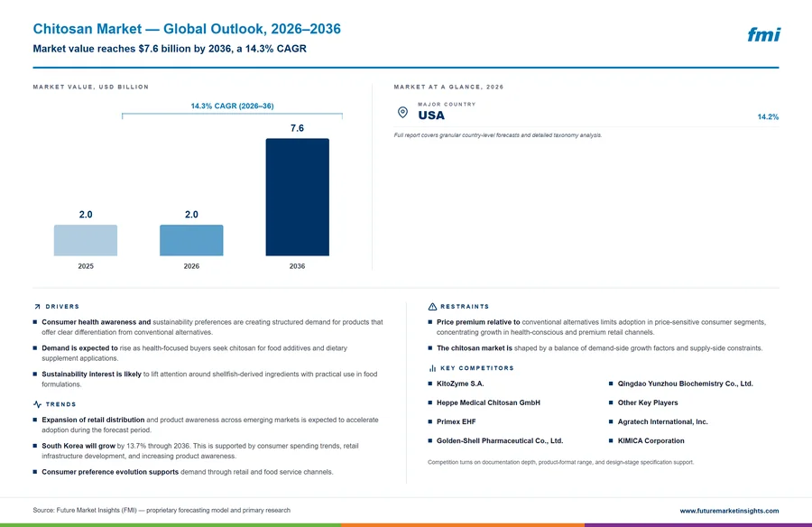The image size is (812, 527).
Task: Click 'Golden-Shell Pharmaceutical Co., Ltd.' competitor
Action: pos(500,441)
